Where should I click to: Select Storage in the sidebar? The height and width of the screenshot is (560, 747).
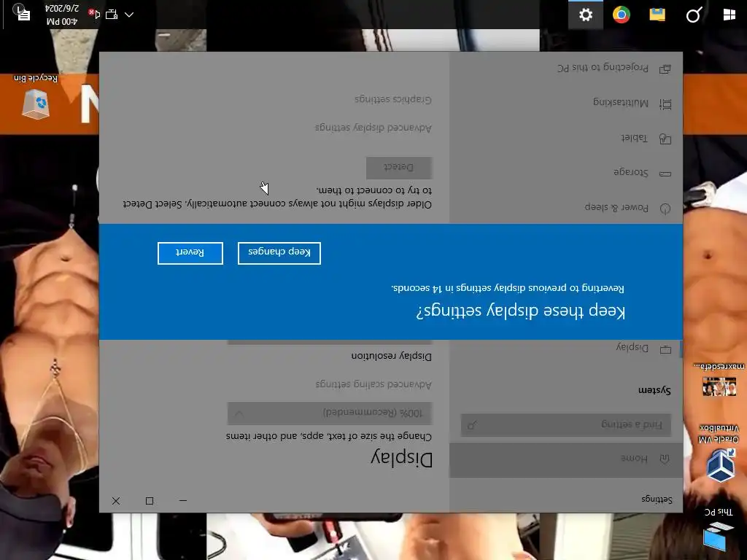point(566,173)
